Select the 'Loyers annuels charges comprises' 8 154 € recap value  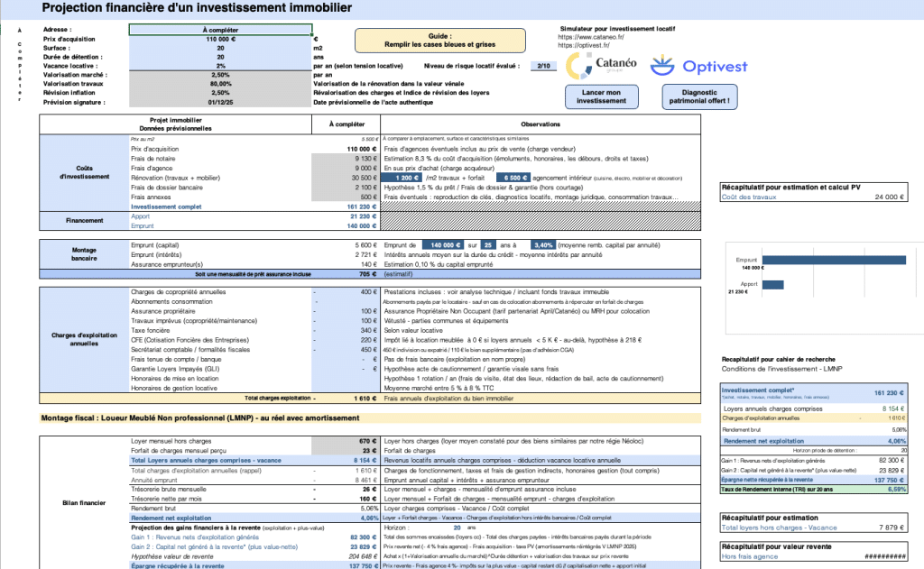[x=893, y=408]
